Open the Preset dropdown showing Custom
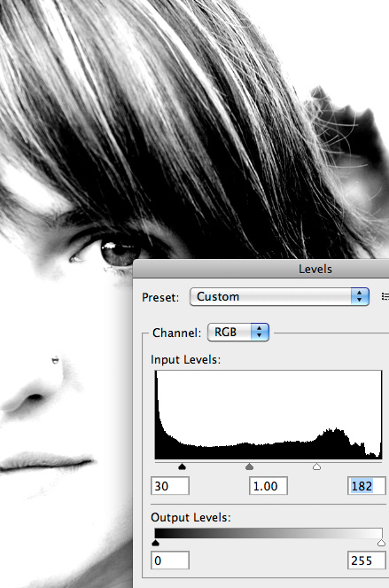Screen dimensions: 389x588 click(279, 296)
